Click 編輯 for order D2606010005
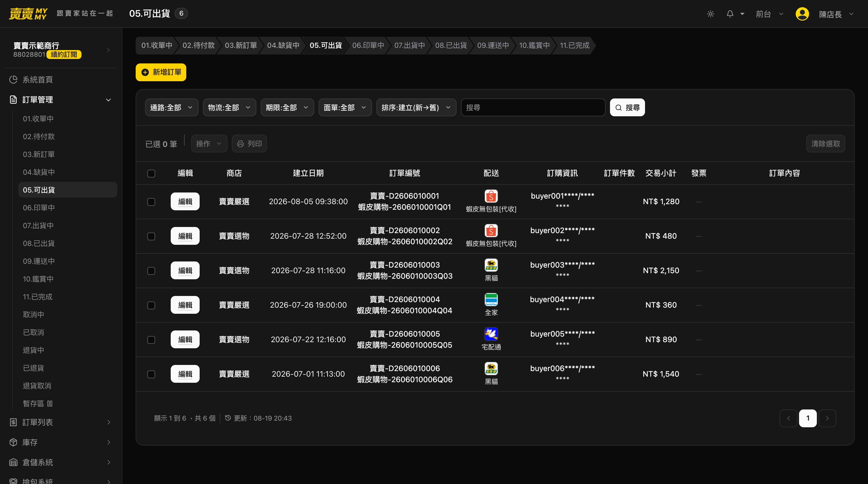 click(185, 339)
